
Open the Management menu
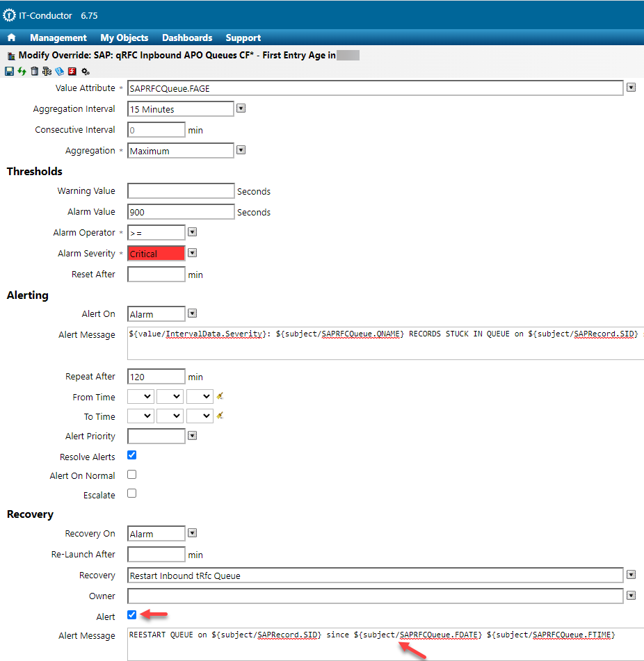tap(58, 38)
